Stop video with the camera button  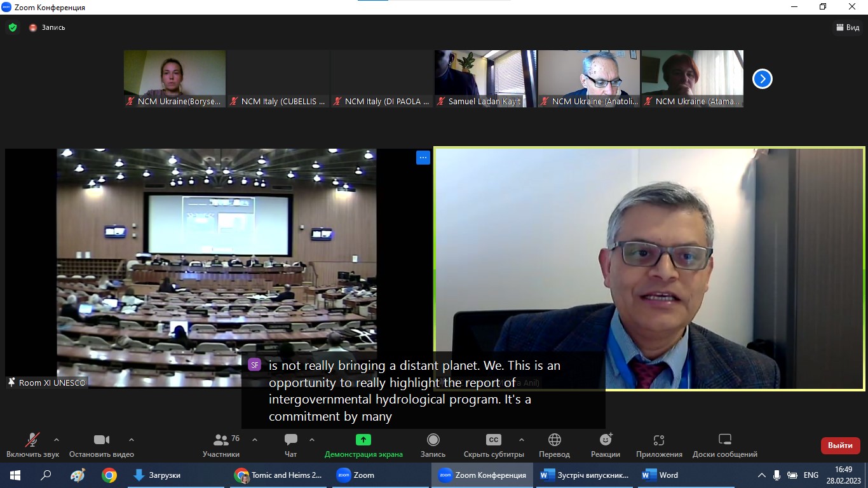101,440
